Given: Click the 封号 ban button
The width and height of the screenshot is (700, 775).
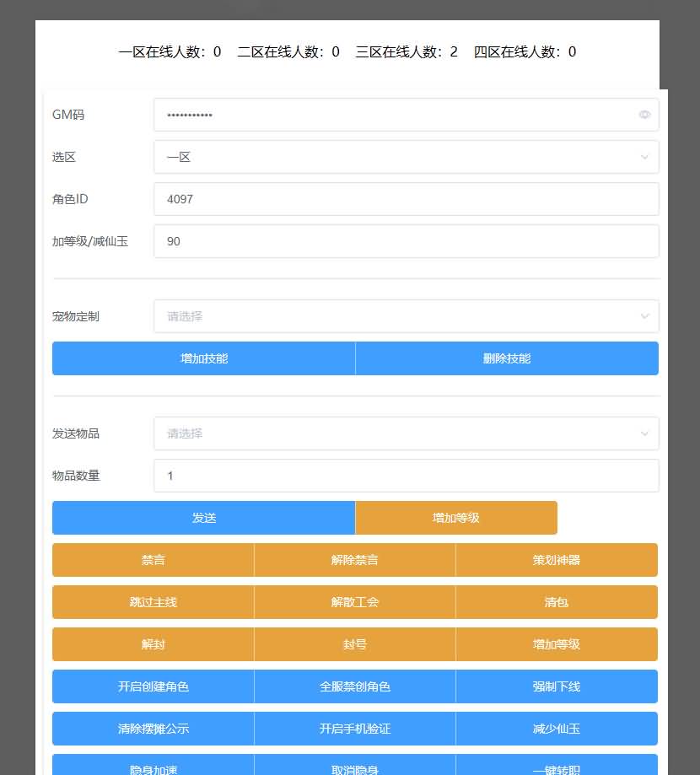Looking at the screenshot, I should click(x=355, y=644).
